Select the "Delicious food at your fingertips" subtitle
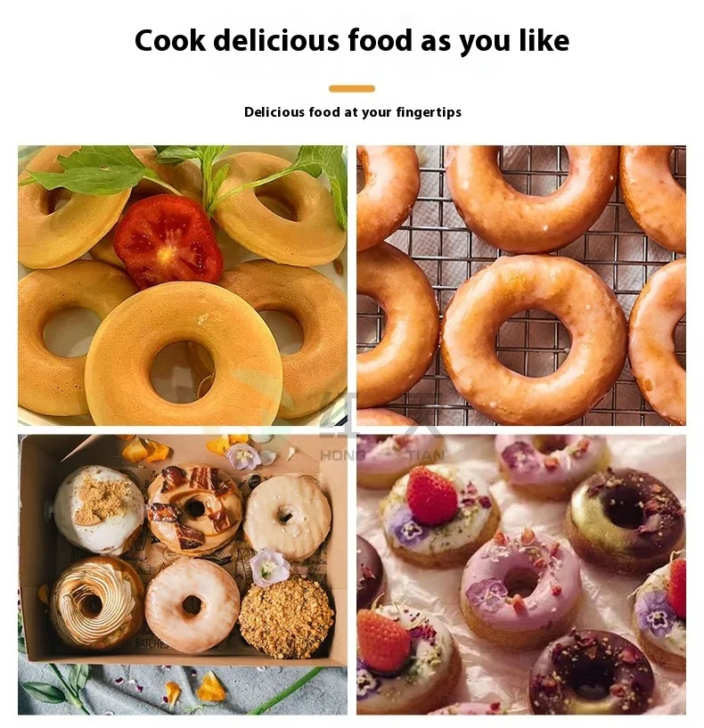 353,112
